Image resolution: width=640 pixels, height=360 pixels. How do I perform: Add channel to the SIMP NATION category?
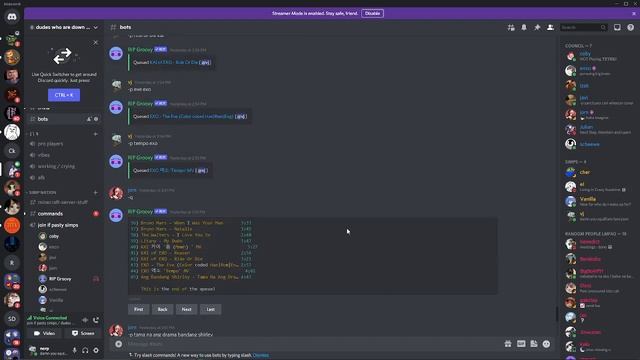point(96,192)
